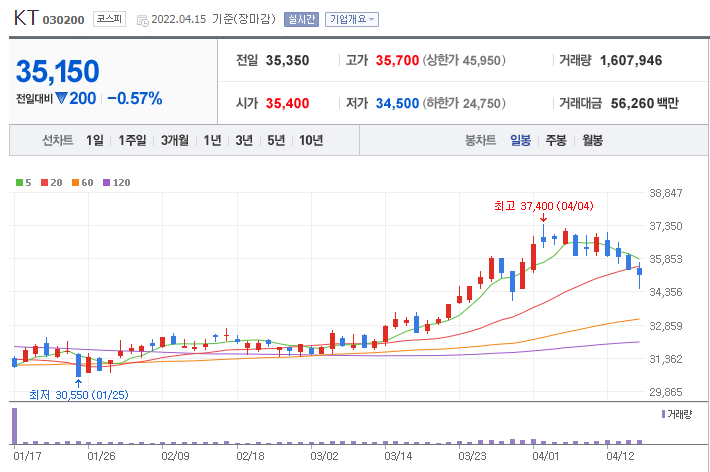Click the 고가 value 35,700
This screenshot has height=472, width=710.
[397, 60]
